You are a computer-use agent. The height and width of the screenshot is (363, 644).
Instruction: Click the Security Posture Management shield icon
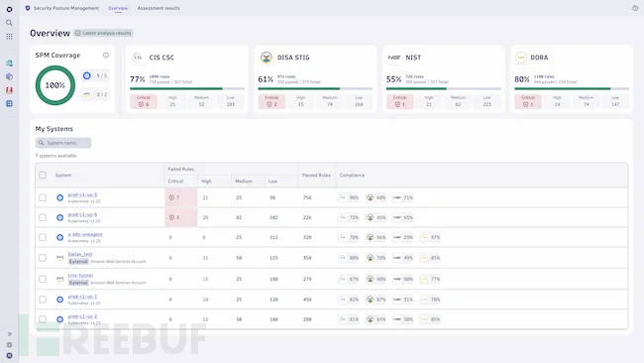coord(28,8)
